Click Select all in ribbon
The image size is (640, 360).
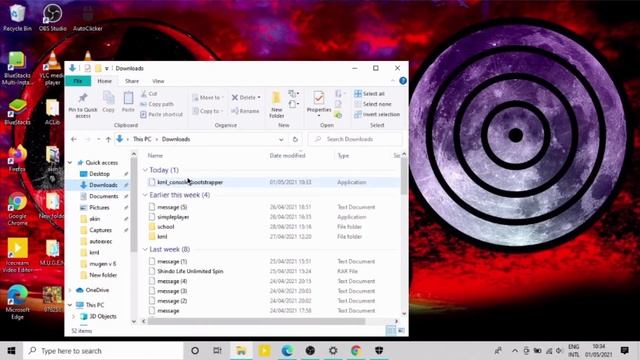click(x=369, y=94)
